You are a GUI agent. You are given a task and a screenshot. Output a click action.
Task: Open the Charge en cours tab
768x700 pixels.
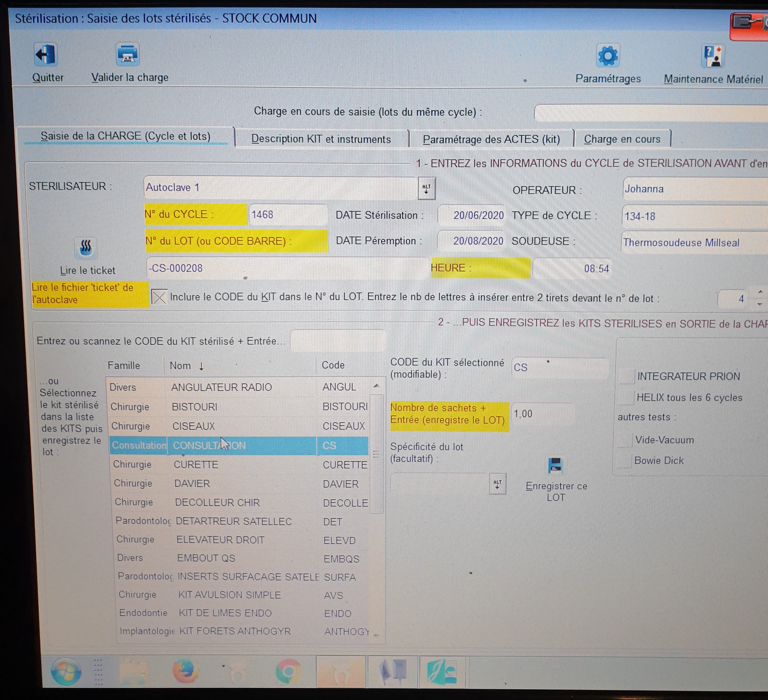[x=622, y=139]
